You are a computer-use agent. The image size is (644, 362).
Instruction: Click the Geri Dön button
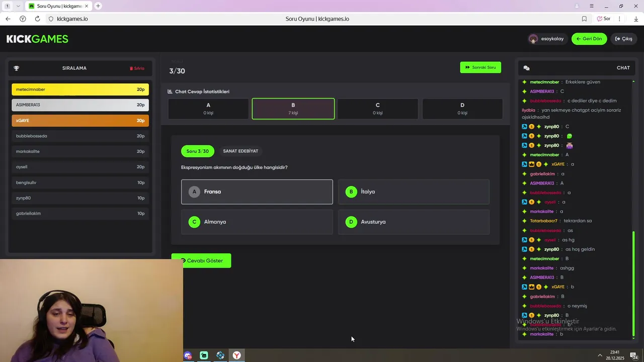click(x=589, y=39)
